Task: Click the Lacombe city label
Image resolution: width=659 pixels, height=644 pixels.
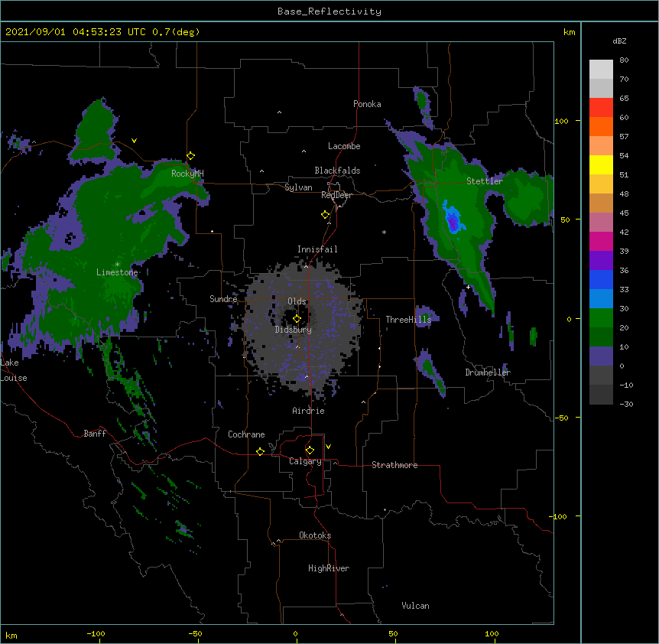Action: pos(344,146)
